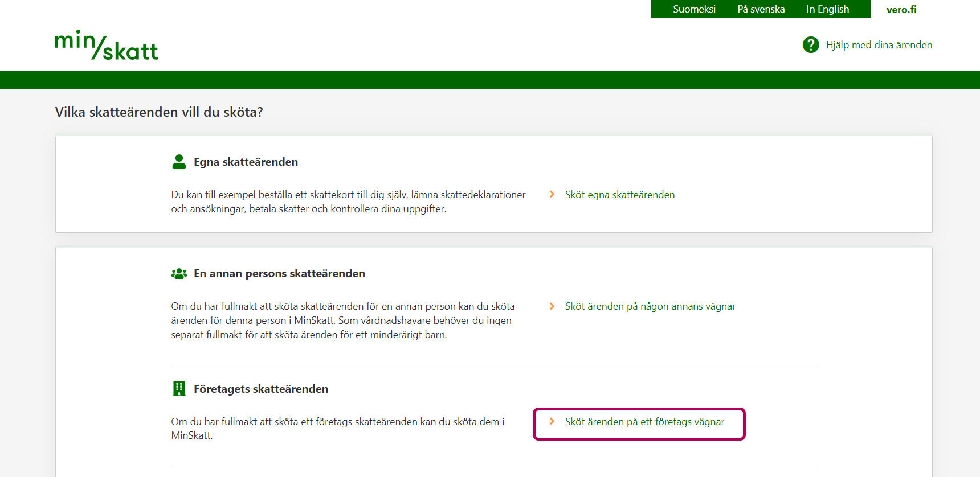The image size is (980, 477).
Task: Click the chevron before Sköt ärenden på ett företags vägnar
Action: pos(552,422)
